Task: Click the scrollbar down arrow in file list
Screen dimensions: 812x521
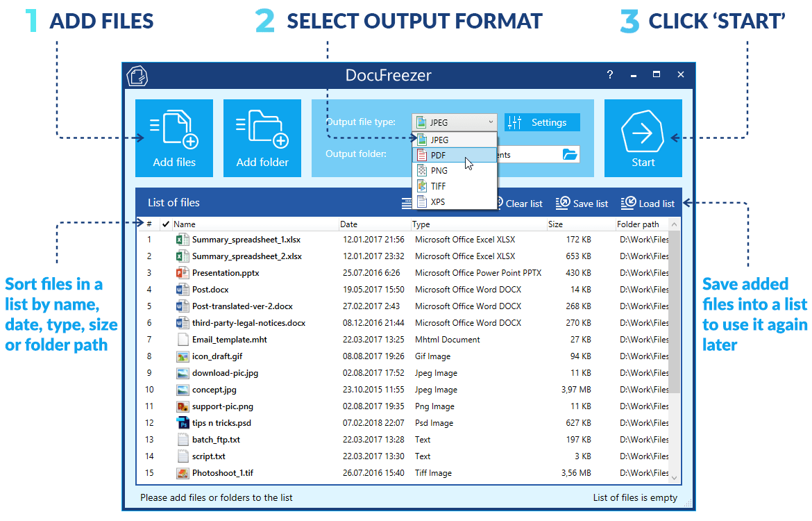Action: 675,477
